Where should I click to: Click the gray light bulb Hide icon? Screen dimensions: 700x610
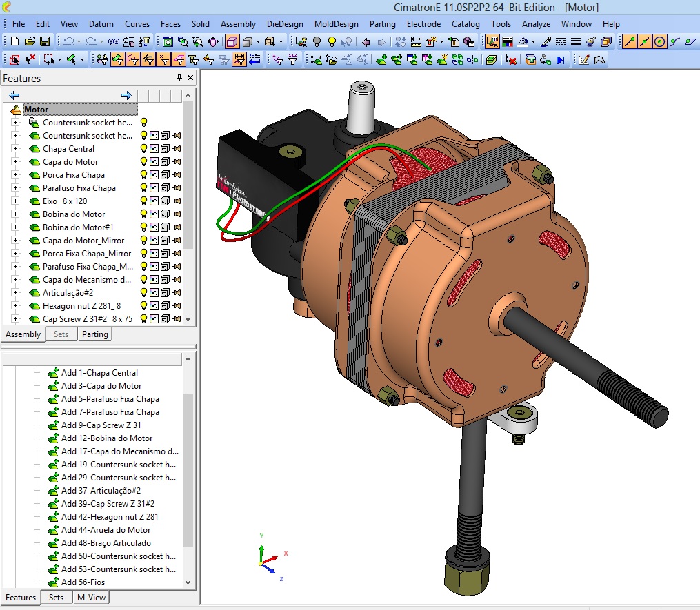[317, 41]
